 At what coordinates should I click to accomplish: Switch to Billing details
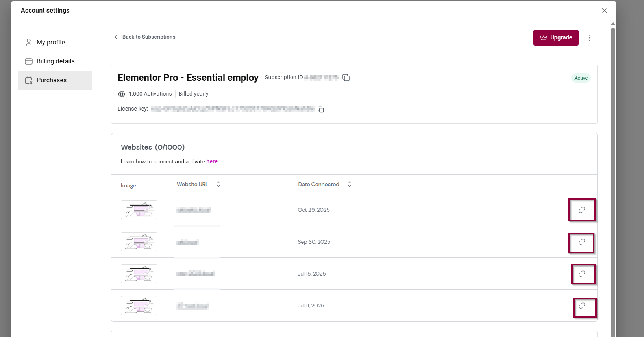(x=55, y=61)
